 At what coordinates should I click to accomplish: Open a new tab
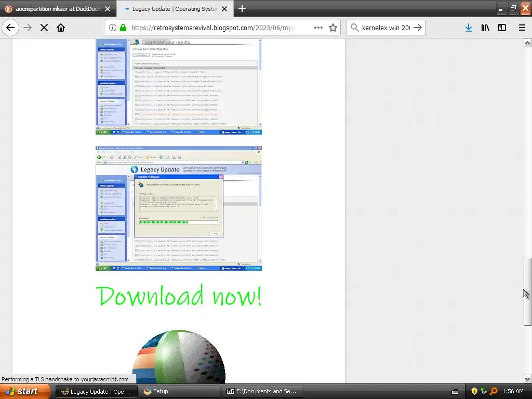pos(242,8)
